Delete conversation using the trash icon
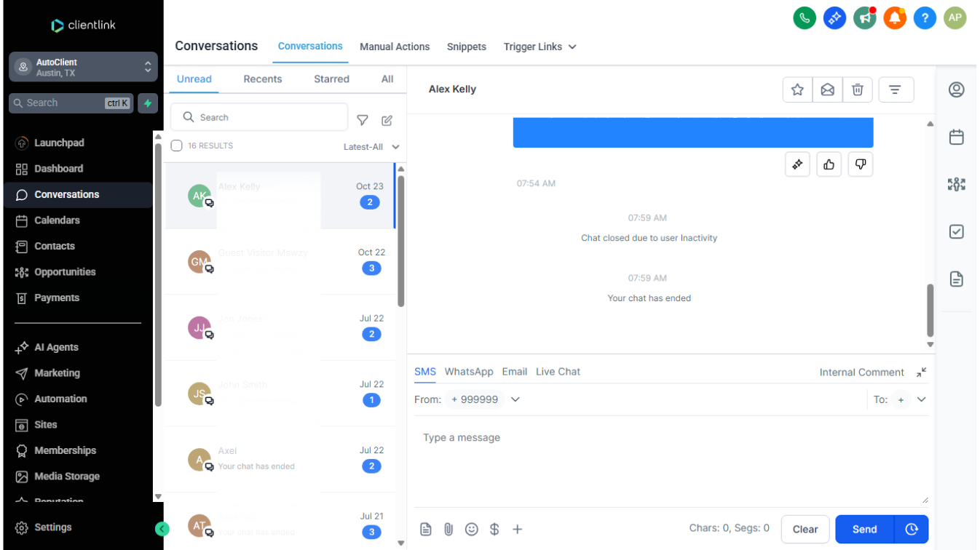 (x=858, y=89)
